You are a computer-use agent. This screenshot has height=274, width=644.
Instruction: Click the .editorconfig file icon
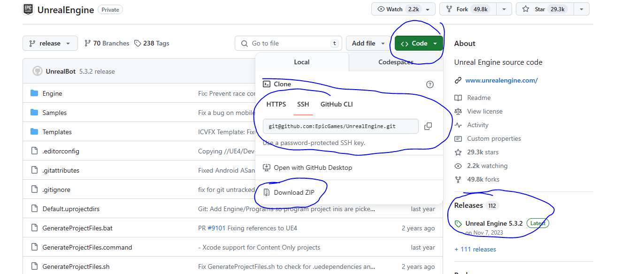click(x=34, y=151)
